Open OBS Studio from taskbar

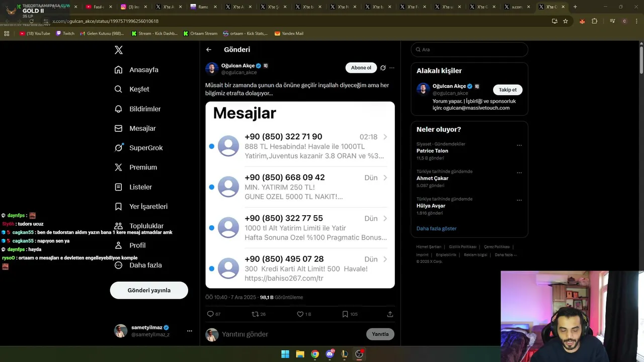359,354
